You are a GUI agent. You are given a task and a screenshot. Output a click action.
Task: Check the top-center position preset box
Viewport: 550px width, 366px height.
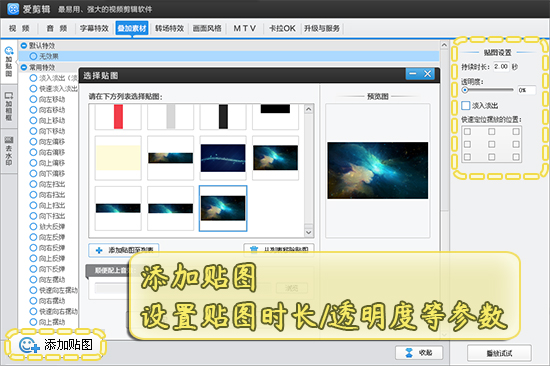point(492,132)
